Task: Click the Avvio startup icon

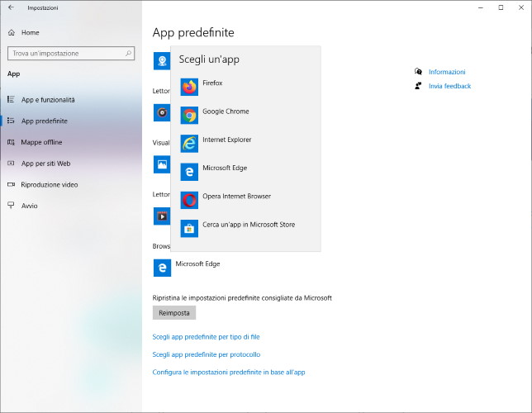Action: (x=11, y=206)
